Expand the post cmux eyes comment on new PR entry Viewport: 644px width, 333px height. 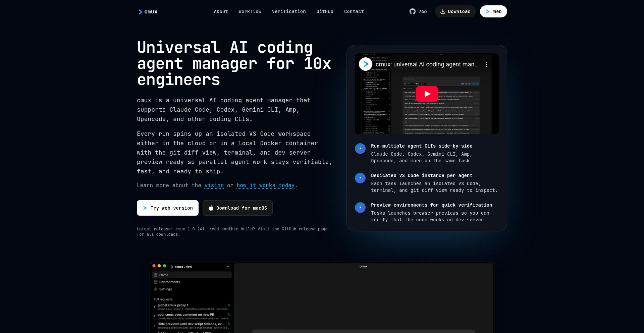click(155, 316)
